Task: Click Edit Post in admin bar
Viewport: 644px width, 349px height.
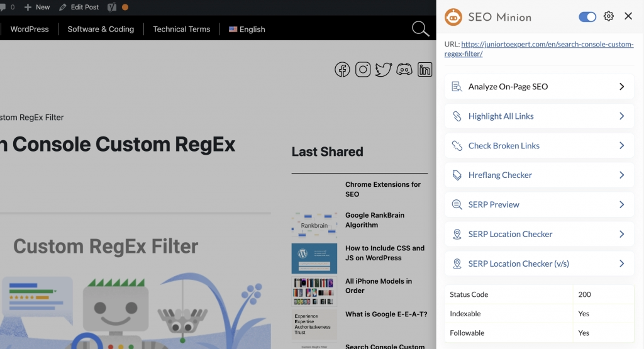Action: coord(79,7)
